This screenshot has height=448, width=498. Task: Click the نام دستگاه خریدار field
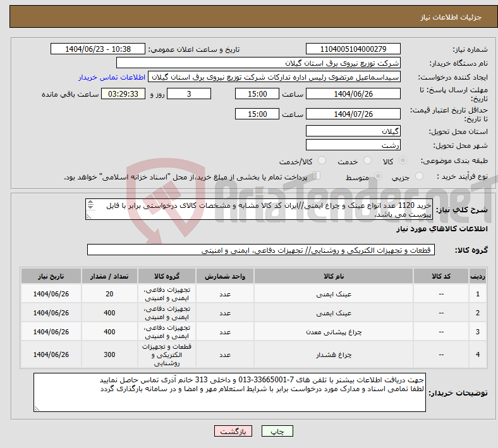tap(258, 63)
